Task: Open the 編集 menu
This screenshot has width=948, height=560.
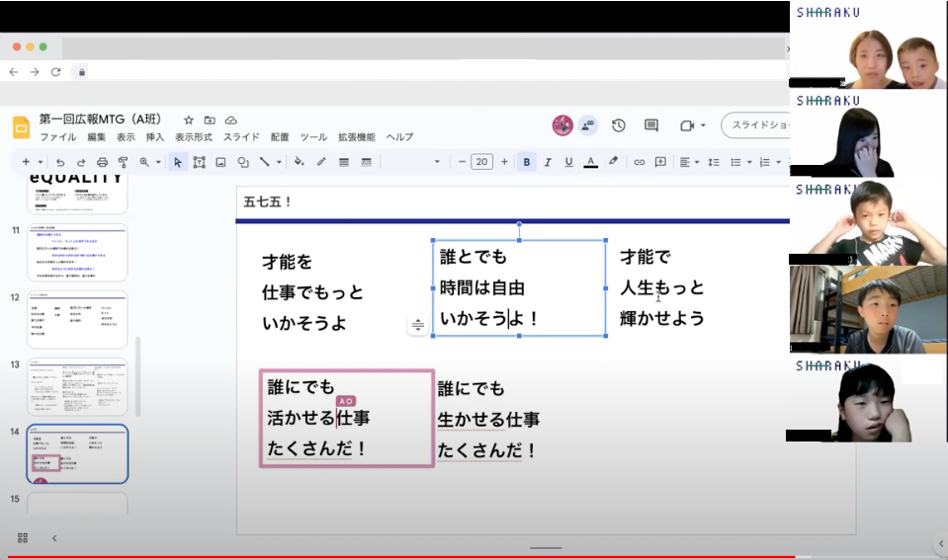Action: pos(96,137)
